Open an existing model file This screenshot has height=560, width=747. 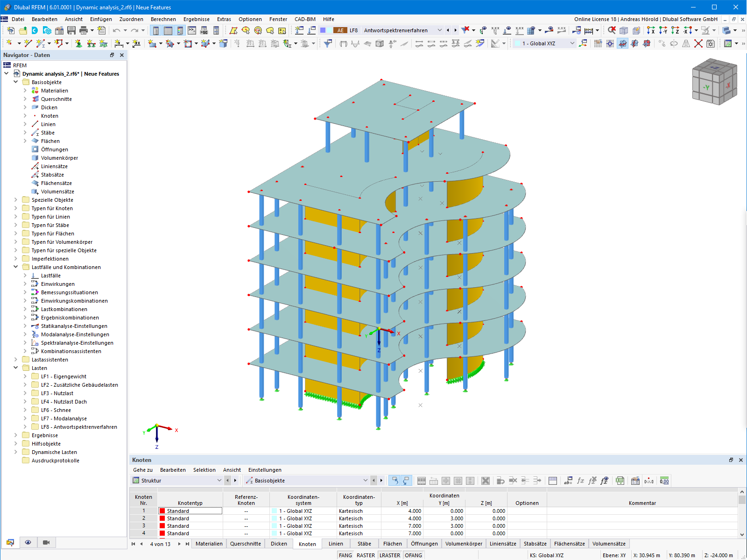coord(23,30)
